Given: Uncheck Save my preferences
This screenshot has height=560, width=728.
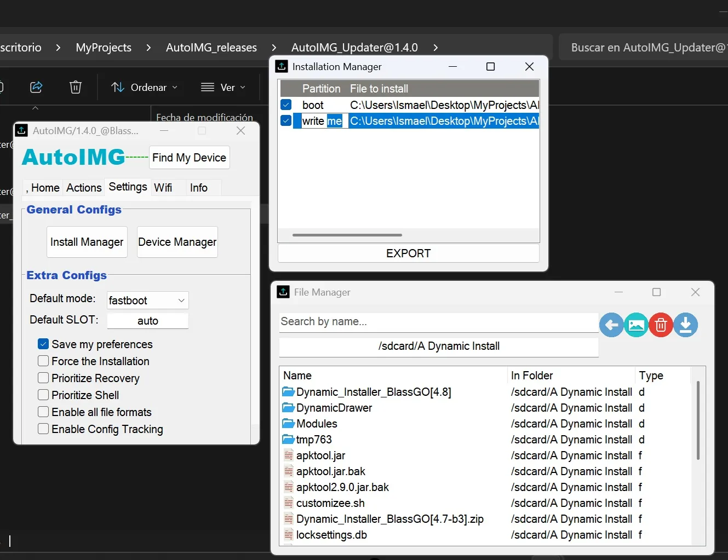Looking at the screenshot, I should pos(43,344).
